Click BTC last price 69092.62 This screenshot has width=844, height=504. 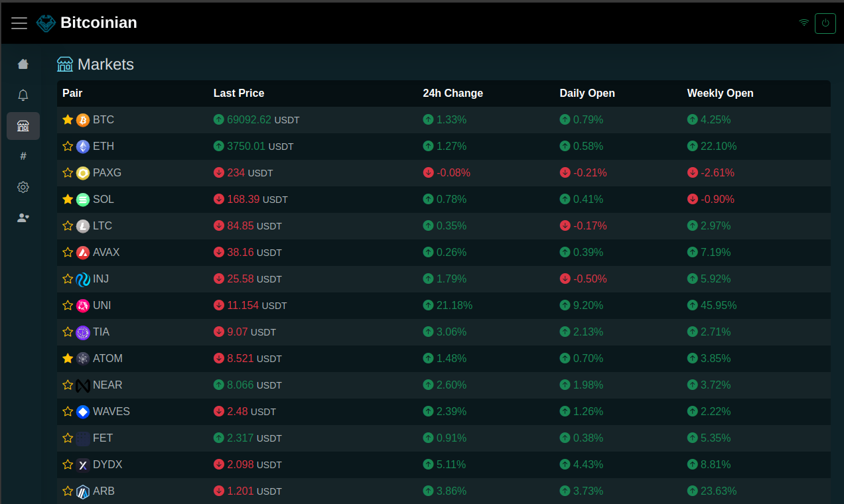click(x=249, y=120)
